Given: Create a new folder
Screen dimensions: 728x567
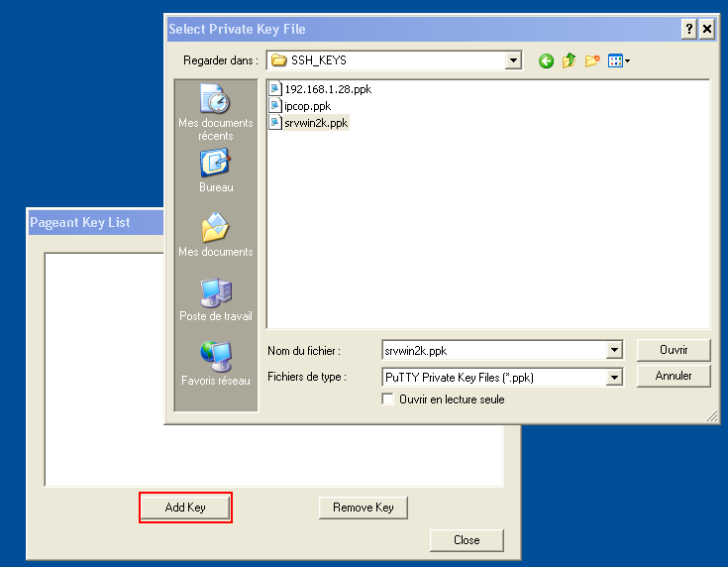Looking at the screenshot, I should (x=592, y=61).
